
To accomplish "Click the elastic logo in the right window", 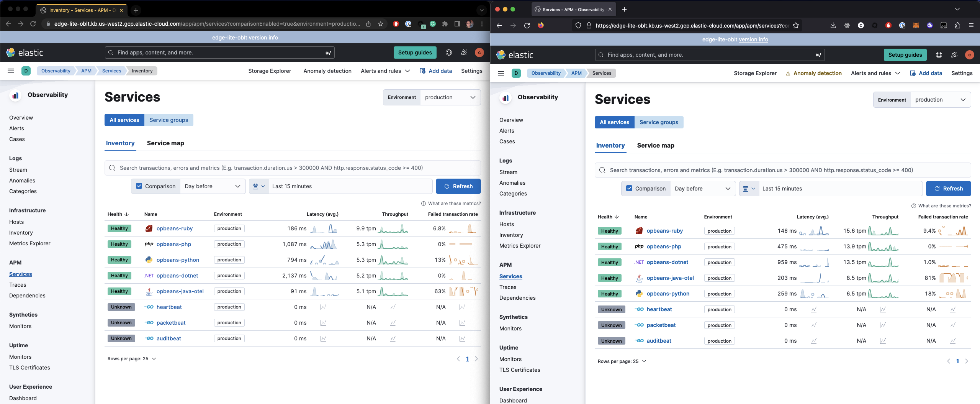I will tap(515, 55).
